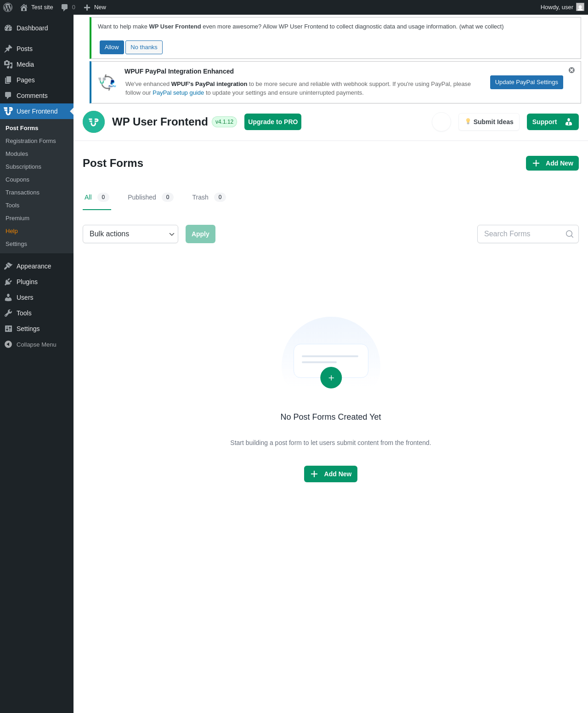Click the v4.1.12 version badge
Screen dimensions: 588x713
pos(224,122)
